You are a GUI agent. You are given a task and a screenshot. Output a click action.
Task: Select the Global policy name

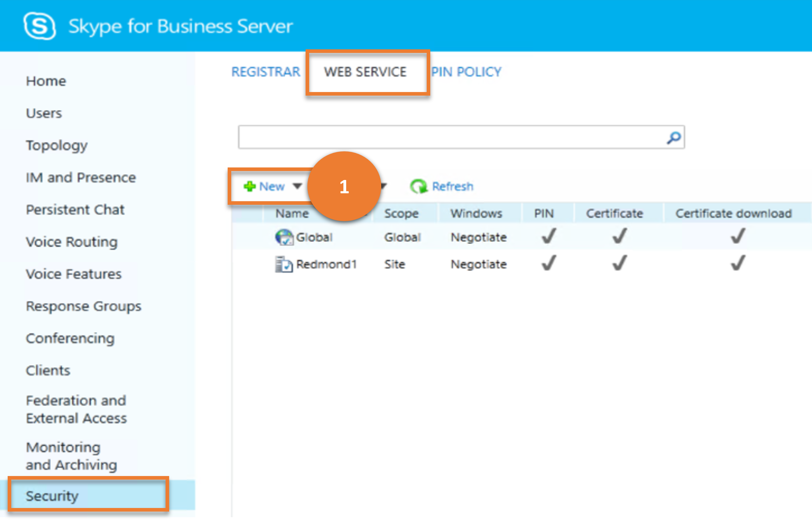click(x=314, y=238)
